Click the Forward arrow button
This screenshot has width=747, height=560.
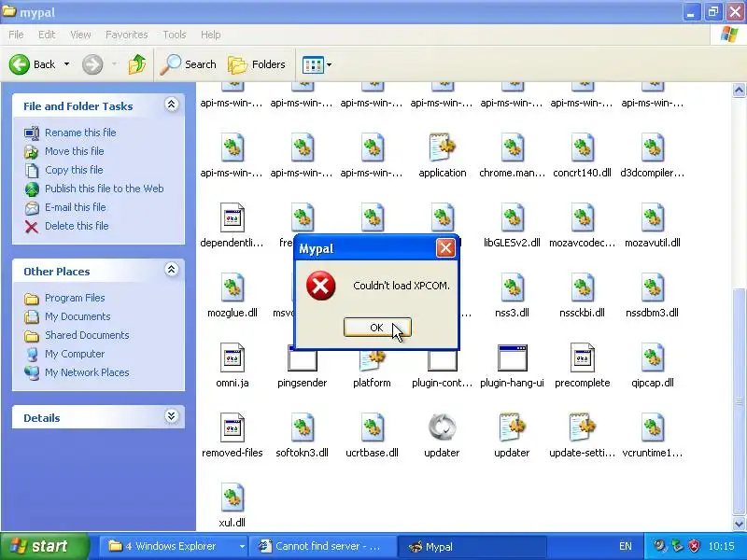click(x=92, y=64)
